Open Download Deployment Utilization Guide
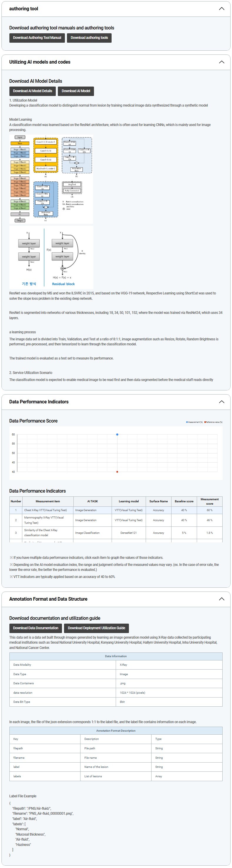Image resolution: width=232 pixels, height=868 pixels. pyautogui.click(x=96, y=628)
